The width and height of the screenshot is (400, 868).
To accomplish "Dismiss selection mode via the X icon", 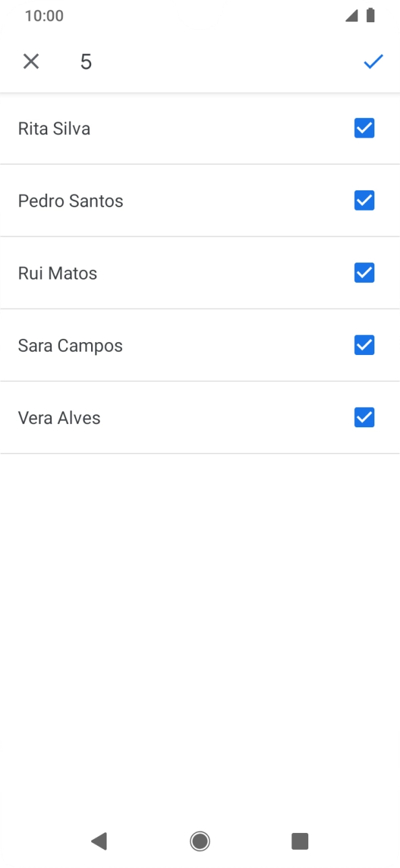I will tap(31, 61).
